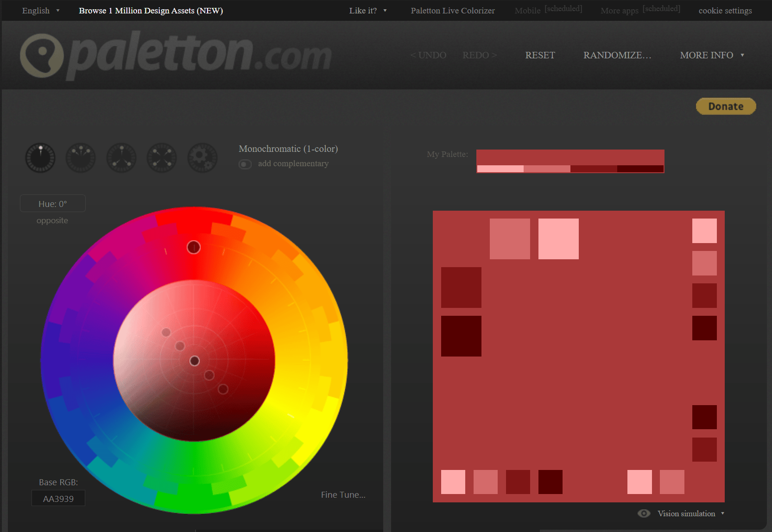This screenshot has height=532, width=772.
Task: Select the Tetrad (4-color) scheme icon
Action: coord(162,158)
